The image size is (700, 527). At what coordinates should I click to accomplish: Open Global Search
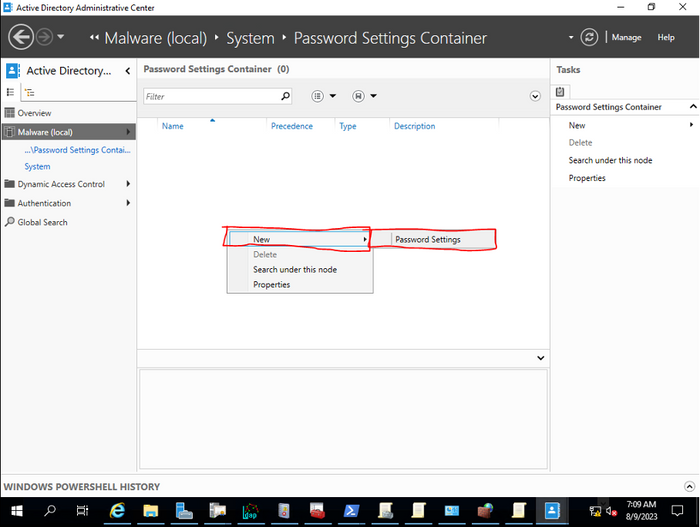click(42, 222)
